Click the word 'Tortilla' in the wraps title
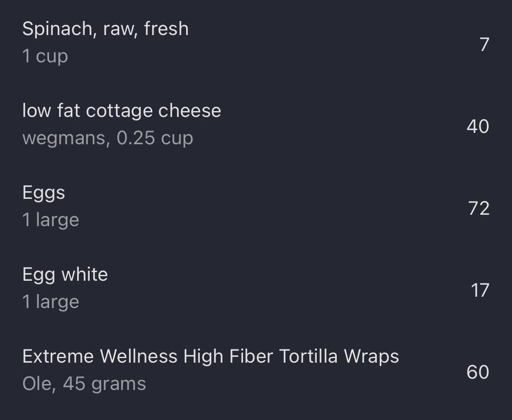Viewport: 512px width, 420px height. click(309, 356)
